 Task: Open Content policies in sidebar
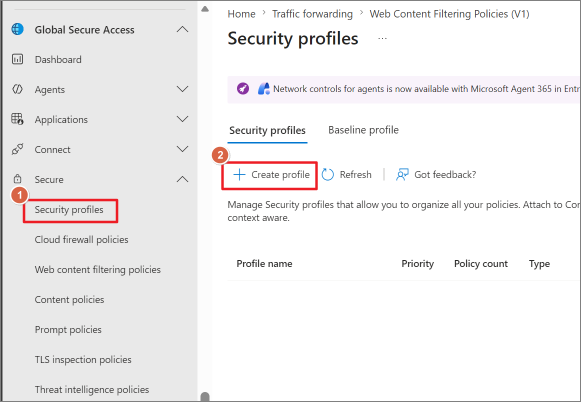[69, 299]
